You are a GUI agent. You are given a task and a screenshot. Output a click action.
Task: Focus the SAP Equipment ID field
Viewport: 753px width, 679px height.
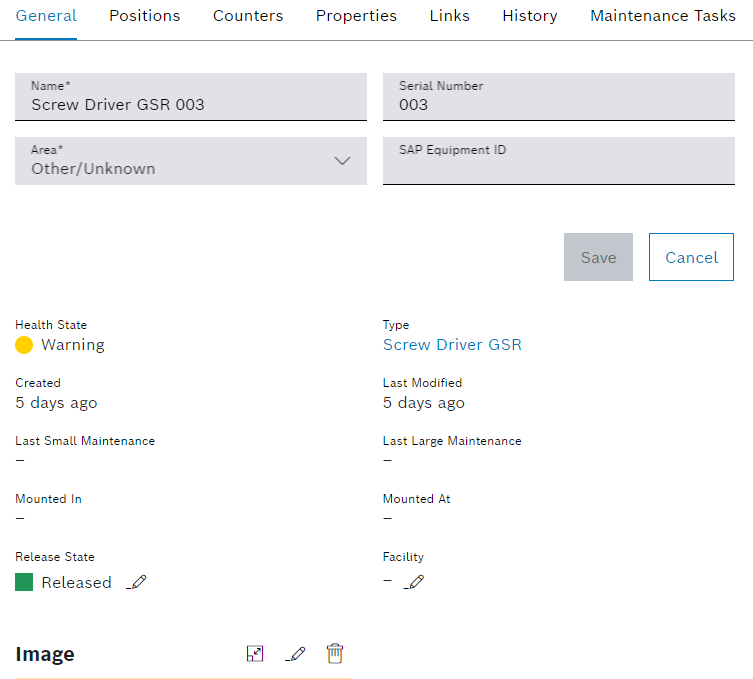[559, 161]
